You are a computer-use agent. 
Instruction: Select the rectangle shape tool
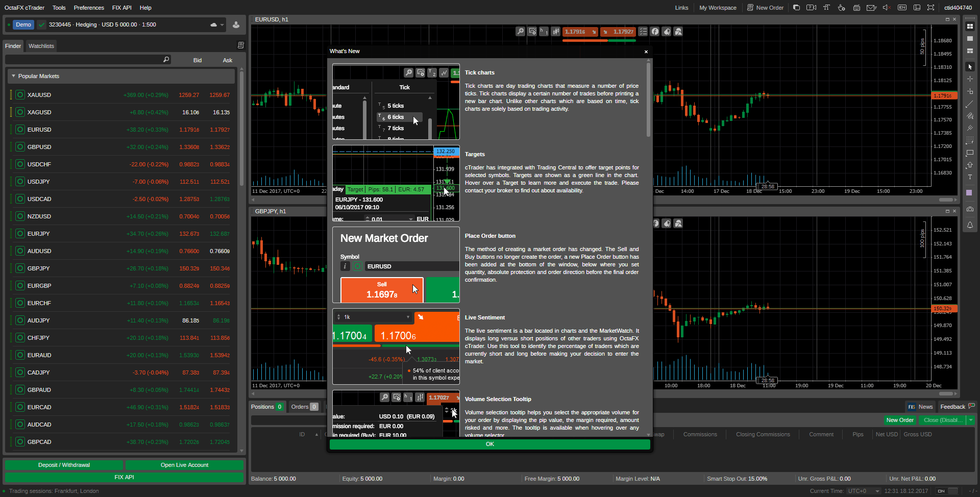coord(970,153)
